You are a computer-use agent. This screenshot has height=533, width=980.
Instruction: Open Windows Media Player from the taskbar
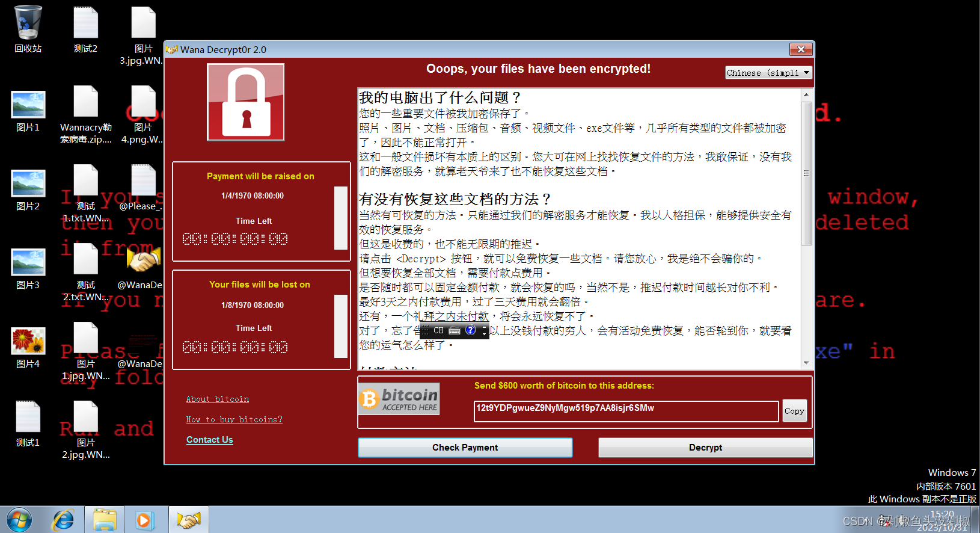[x=144, y=520]
